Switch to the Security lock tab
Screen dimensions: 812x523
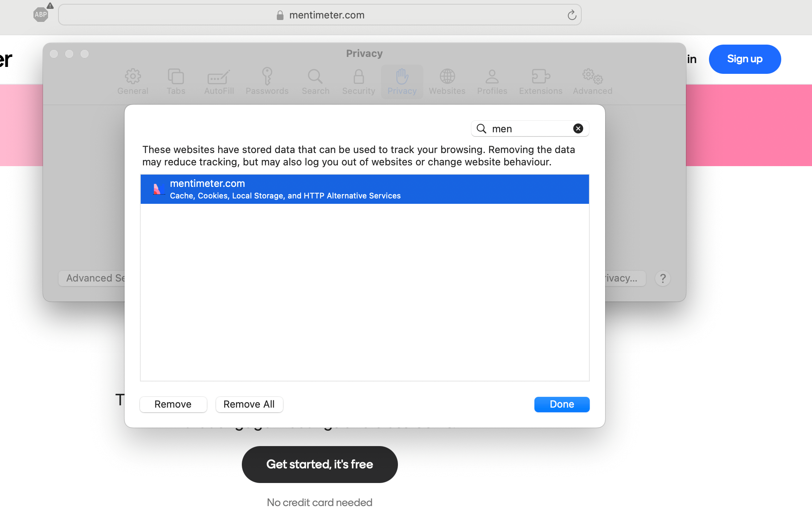(358, 82)
